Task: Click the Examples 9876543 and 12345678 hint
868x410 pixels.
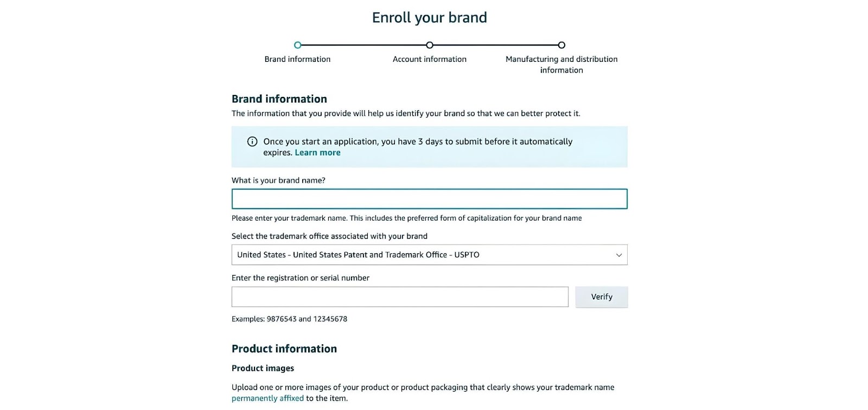Action: (289, 319)
